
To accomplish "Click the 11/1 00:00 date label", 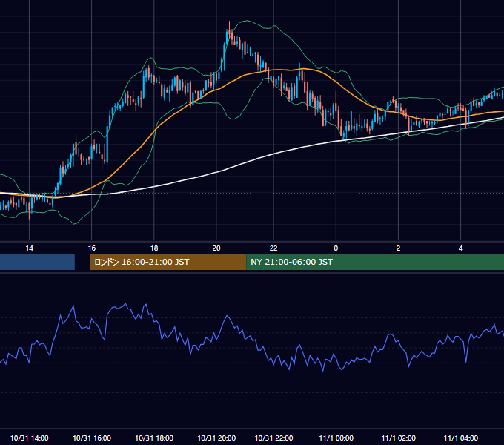I will [x=336, y=438].
